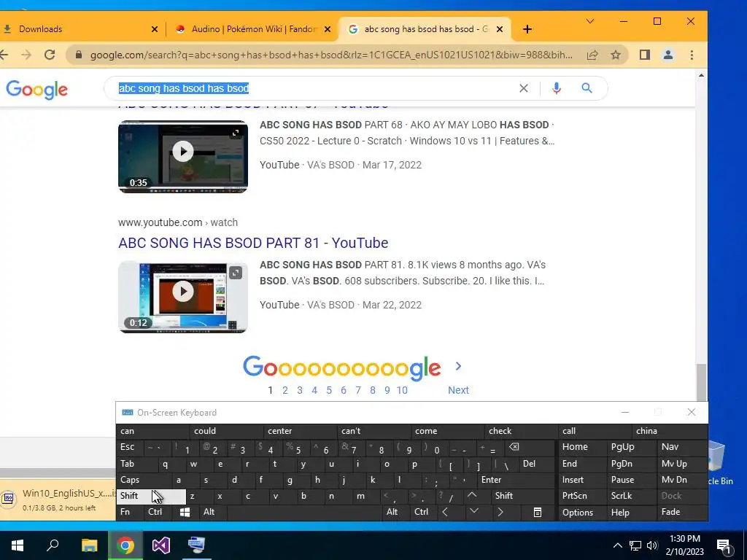747x560 pixels.
Task: Toggle the ScrLk key on On-Screen Keyboard
Action: tap(631, 496)
